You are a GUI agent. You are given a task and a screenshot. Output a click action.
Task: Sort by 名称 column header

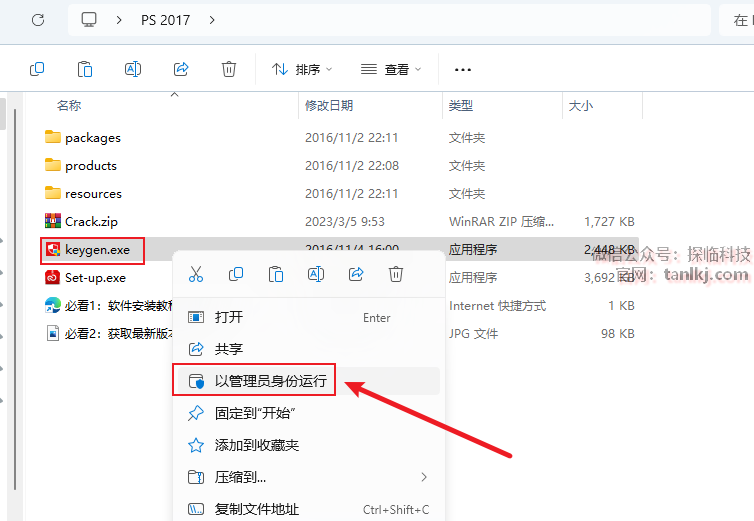(x=69, y=105)
